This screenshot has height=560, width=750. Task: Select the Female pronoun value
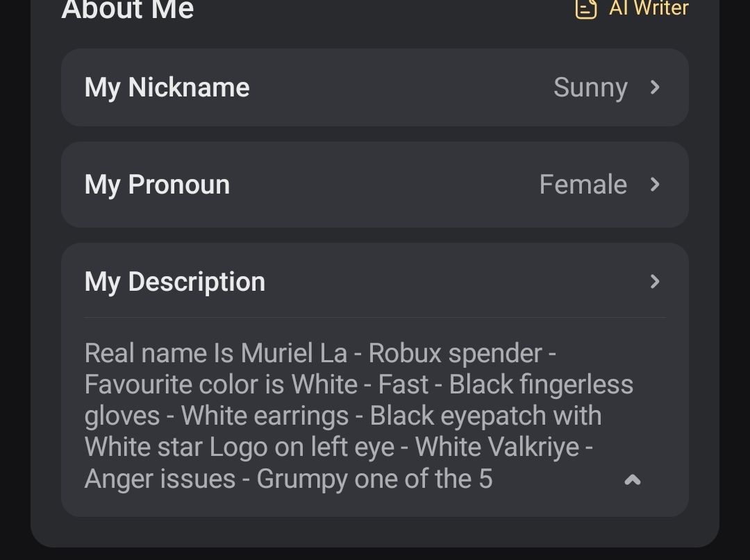[583, 185]
